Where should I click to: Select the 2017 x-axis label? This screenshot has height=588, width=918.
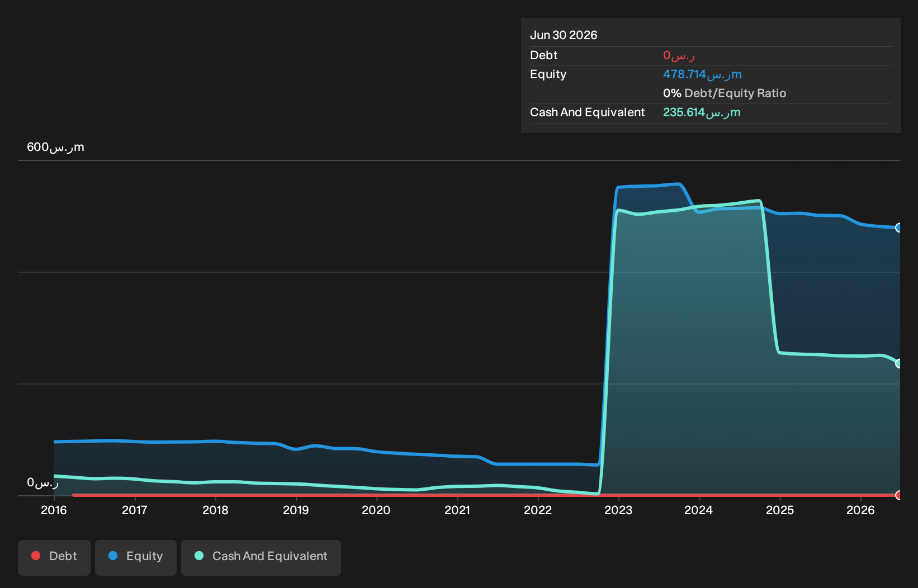tap(135, 510)
